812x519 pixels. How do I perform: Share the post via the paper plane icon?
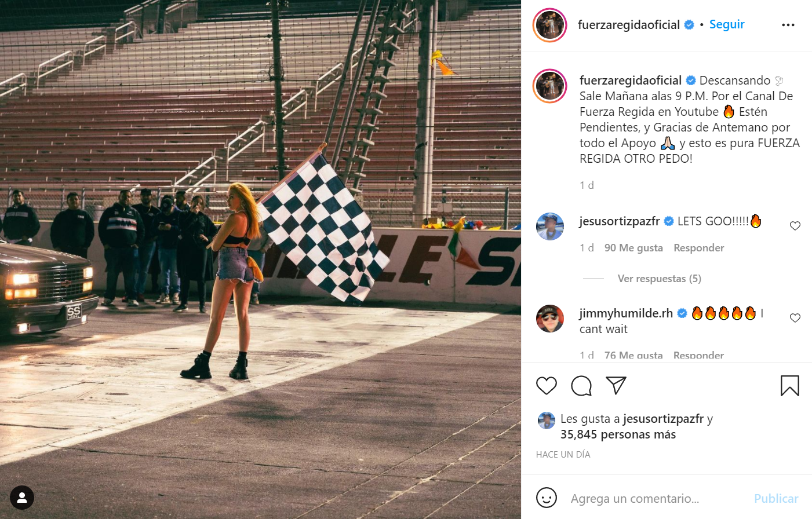click(x=616, y=385)
